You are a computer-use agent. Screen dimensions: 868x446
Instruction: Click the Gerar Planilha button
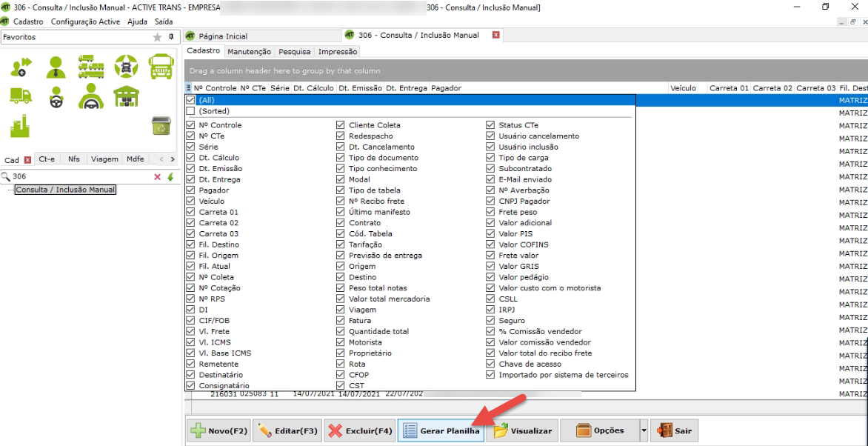tap(441, 430)
